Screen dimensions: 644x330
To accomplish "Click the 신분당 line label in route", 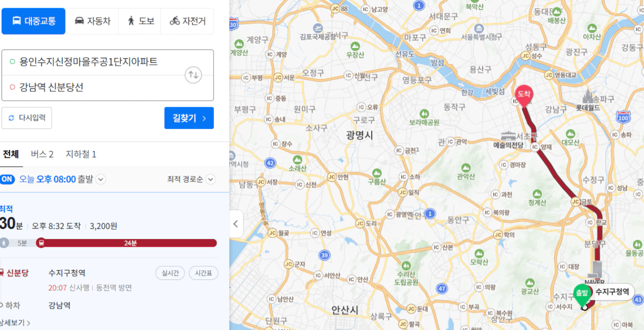I will coord(17,273).
